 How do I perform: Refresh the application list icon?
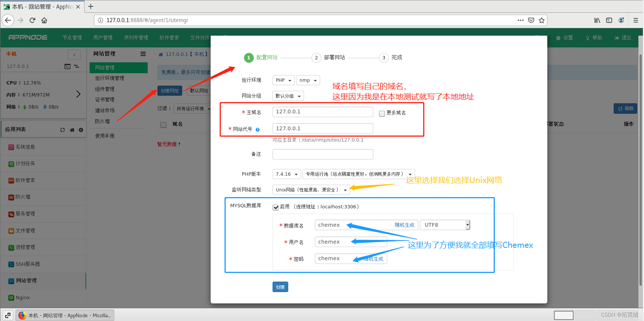63,130
